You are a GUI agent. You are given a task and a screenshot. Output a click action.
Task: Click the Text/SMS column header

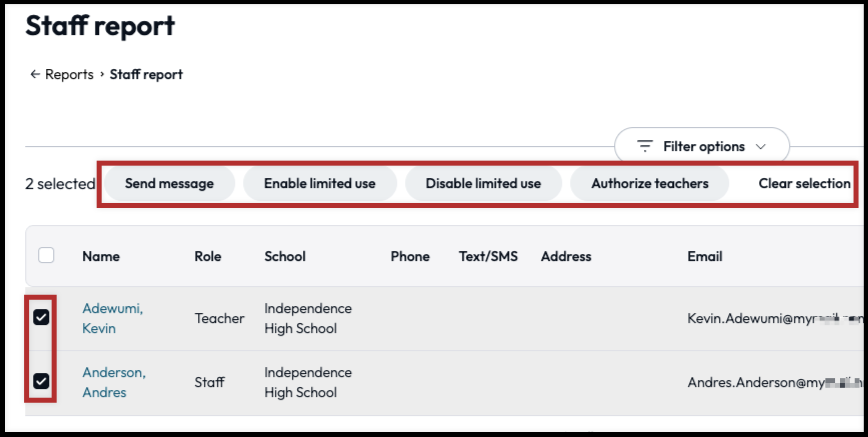click(488, 256)
